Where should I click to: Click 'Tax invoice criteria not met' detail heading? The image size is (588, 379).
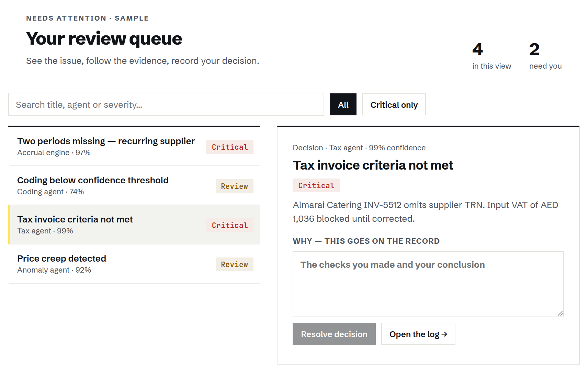pyautogui.click(x=373, y=165)
